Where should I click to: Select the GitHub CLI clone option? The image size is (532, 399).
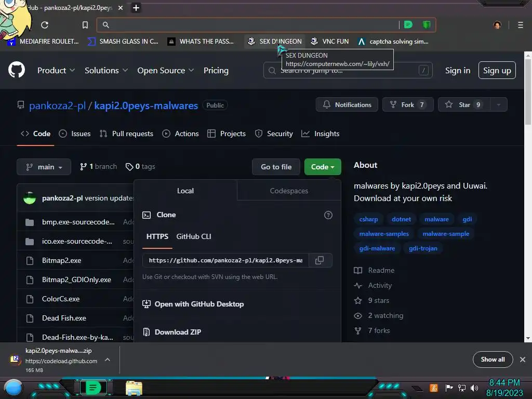pyautogui.click(x=194, y=236)
